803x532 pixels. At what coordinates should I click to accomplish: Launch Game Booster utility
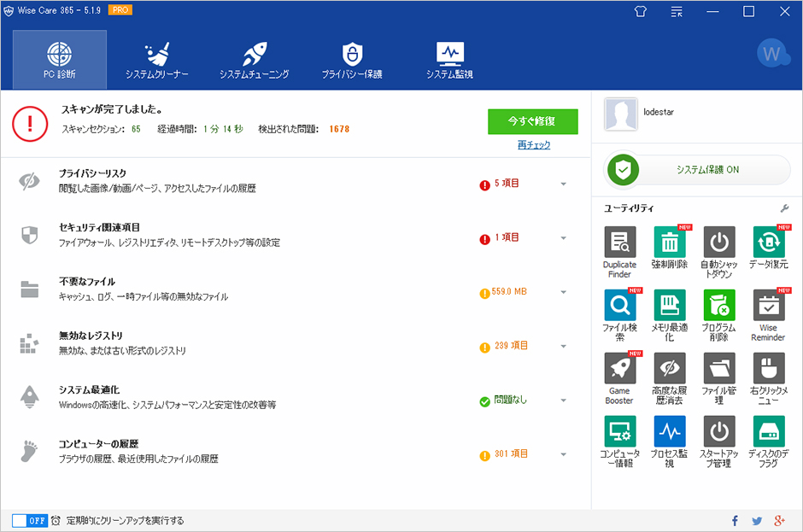(x=619, y=378)
